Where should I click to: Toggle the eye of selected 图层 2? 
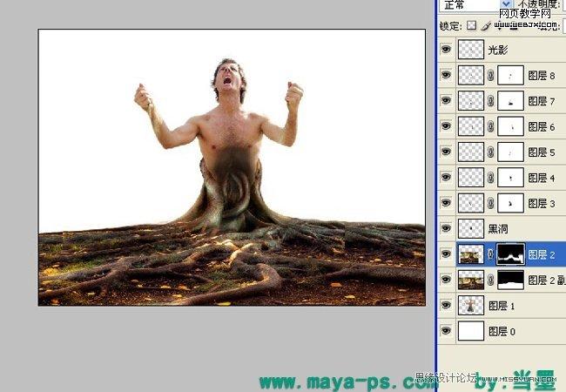point(446,253)
